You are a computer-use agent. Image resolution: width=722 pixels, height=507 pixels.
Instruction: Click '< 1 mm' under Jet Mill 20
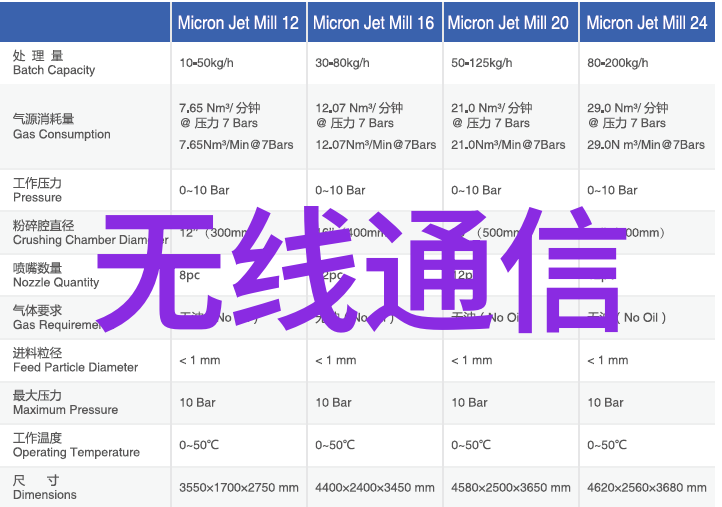pyautogui.click(x=472, y=360)
